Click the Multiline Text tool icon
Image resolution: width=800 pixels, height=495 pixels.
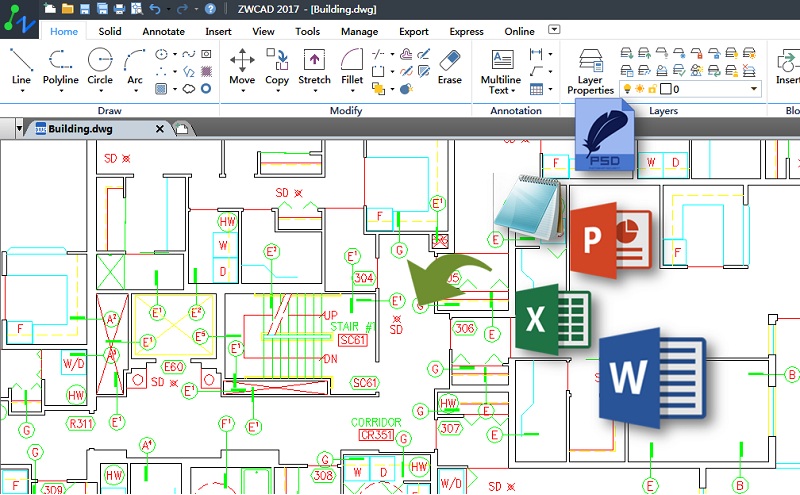[x=502, y=60]
